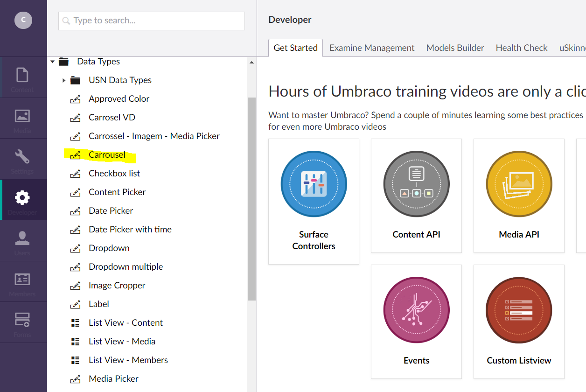Click the tree panel scrollbar thumb

click(x=252, y=199)
